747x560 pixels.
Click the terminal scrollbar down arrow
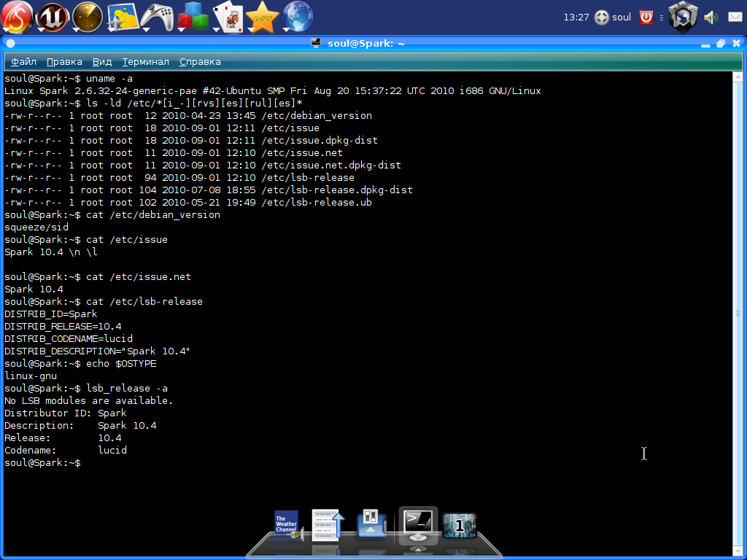[x=738, y=551]
